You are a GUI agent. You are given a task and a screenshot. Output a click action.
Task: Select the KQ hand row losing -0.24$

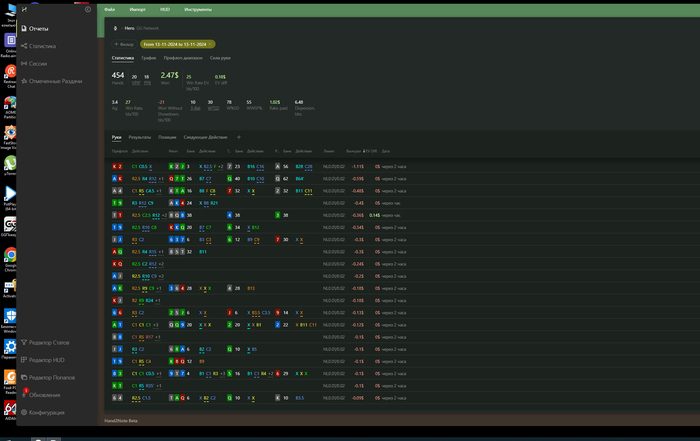(x=402, y=264)
